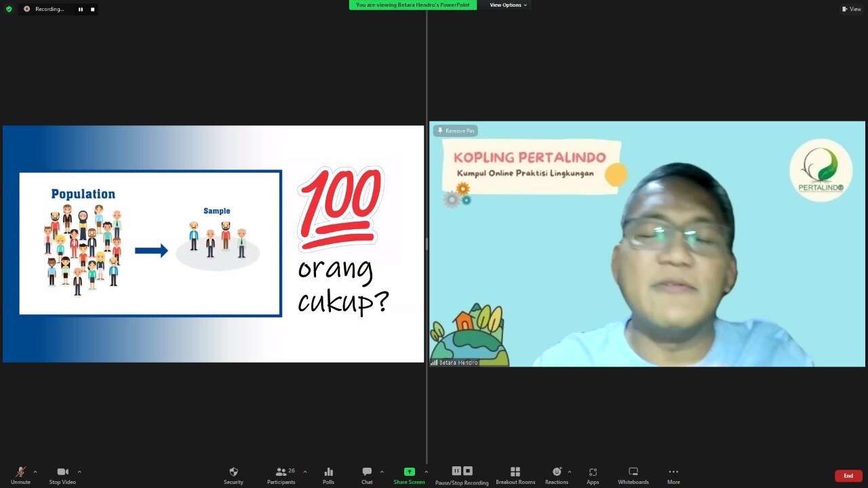Open the More menu in toolbar
The width and height of the screenshot is (868, 488).
(673, 472)
